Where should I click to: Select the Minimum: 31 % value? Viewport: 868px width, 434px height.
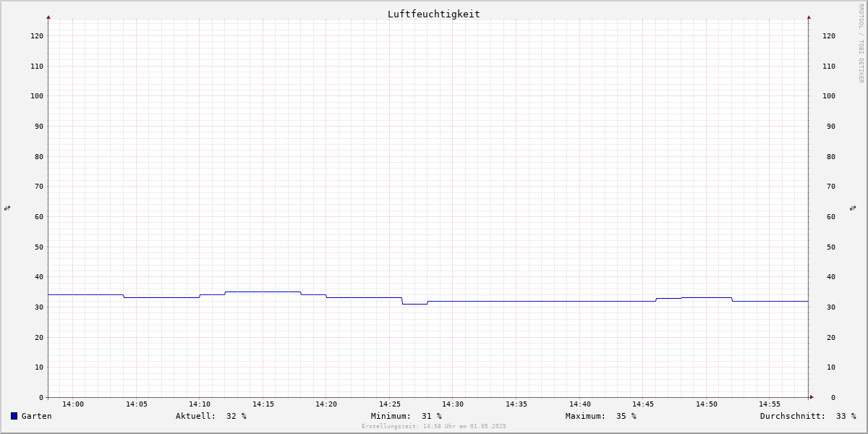click(407, 416)
